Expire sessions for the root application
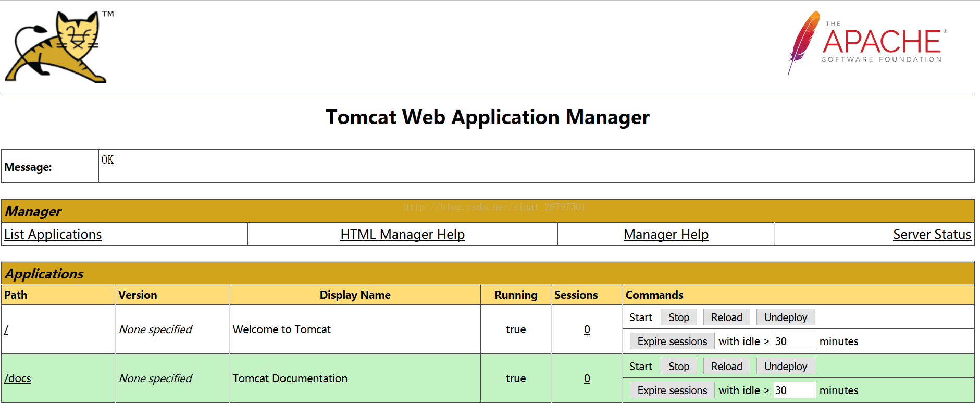The image size is (980, 403). 672,341
